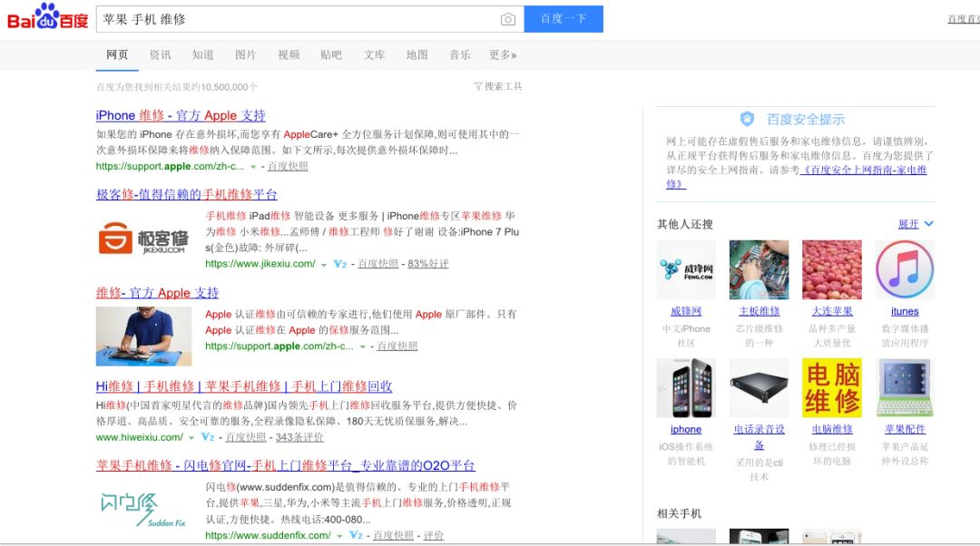Click the 威锋网 feng.com icon

pos(685,269)
